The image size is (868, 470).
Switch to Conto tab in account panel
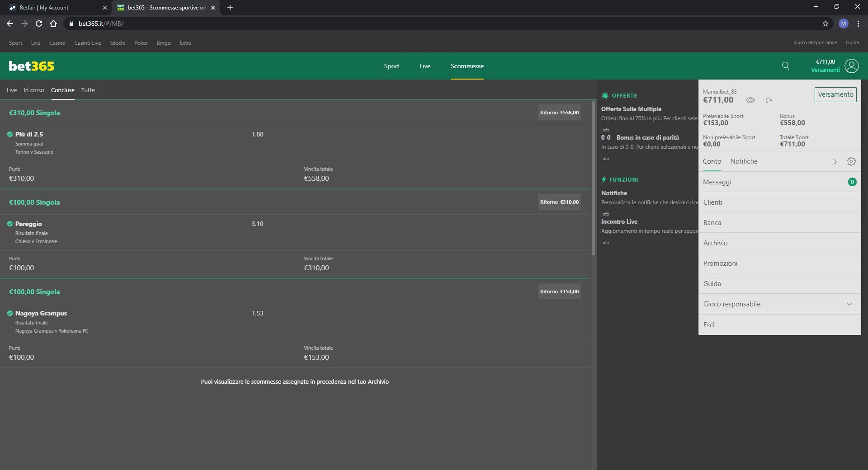click(x=712, y=161)
